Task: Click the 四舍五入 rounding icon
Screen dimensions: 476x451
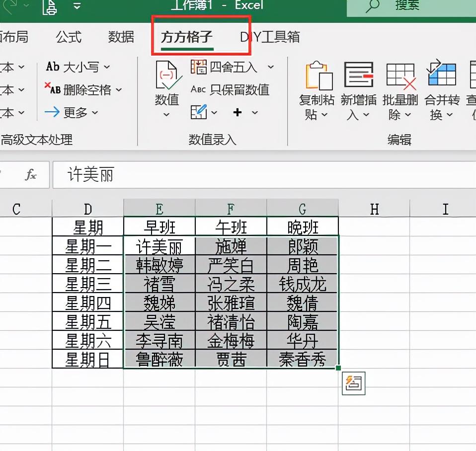Action: 199,67
